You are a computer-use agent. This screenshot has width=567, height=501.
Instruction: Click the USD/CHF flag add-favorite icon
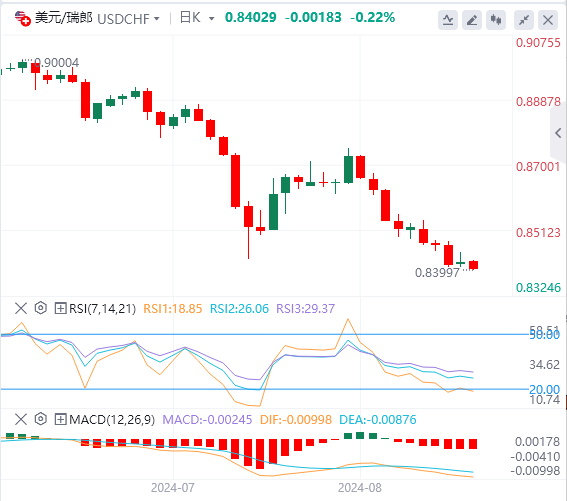[x=22, y=18]
